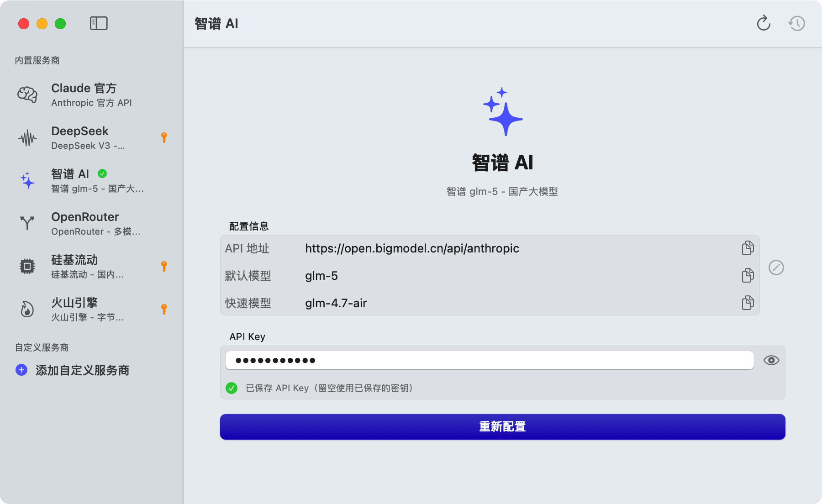822x504 pixels.
Task: Click the key icon beside 火山引擎
Action: 164,309
